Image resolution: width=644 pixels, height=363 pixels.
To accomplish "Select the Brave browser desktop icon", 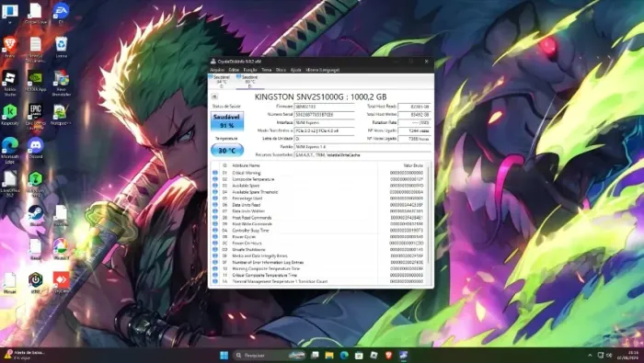I will click(x=10, y=47).
